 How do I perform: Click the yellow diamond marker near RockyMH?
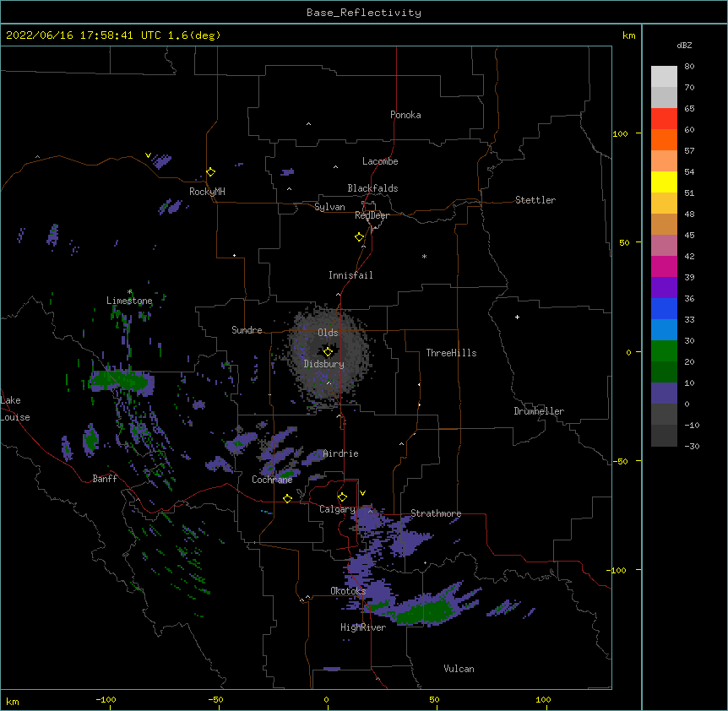[x=210, y=172]
